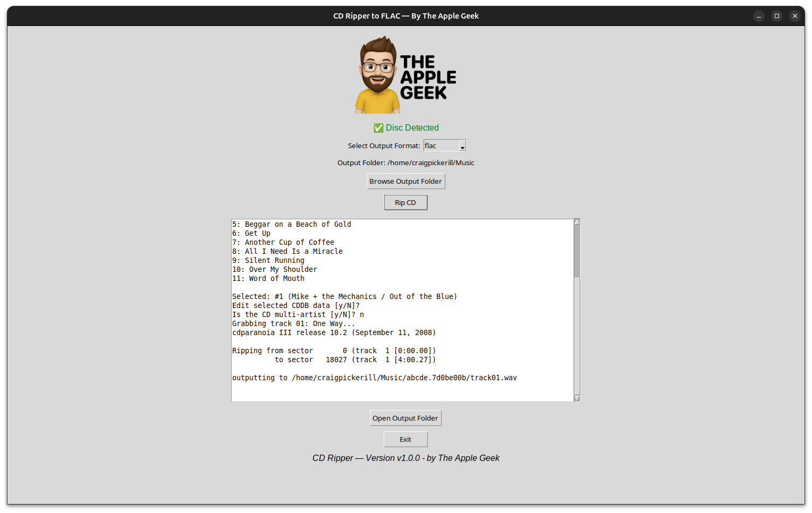Click the 'Select Output Format:' label
This screenshot has height=513, width=812.
click(384, 146)
